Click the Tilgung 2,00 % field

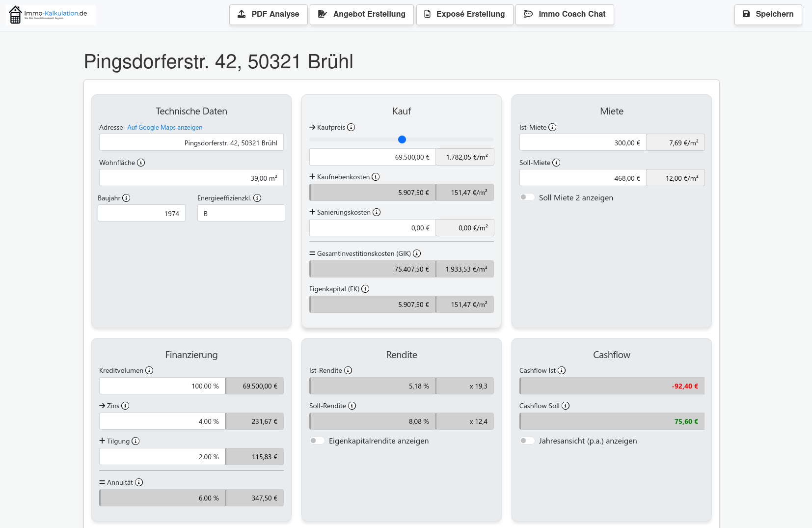[162, 457]
